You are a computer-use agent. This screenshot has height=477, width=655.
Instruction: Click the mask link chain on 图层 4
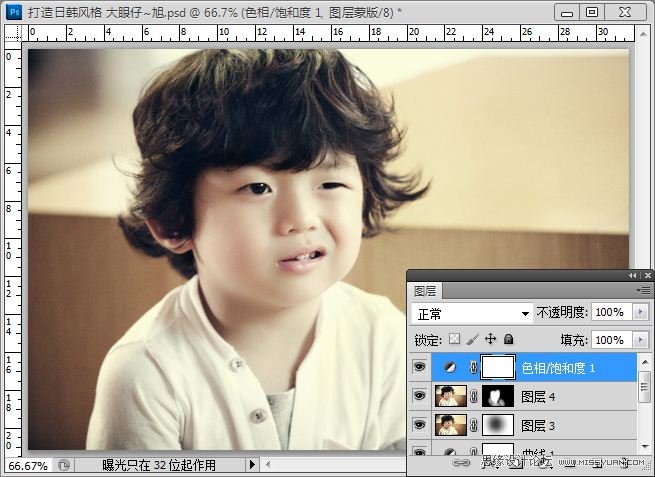tap(473, 396)
